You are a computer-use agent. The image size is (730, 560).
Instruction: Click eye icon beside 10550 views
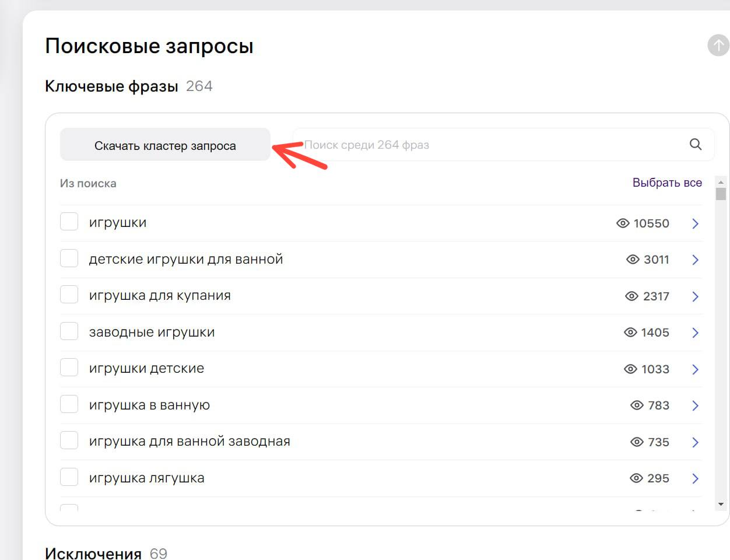click(623, 223)
